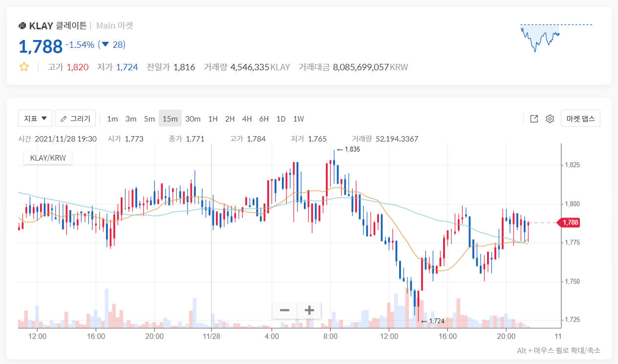Click the 11/28 date axis label
Viewport: 618px width, 364px height.
[211, 336]
